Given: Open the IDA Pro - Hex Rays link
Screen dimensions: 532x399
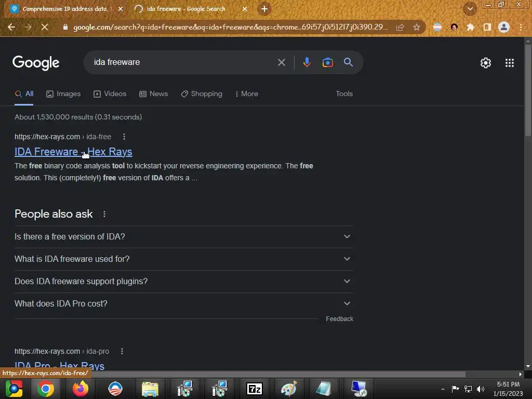Looking at the screenshot, I should (59, 366).
